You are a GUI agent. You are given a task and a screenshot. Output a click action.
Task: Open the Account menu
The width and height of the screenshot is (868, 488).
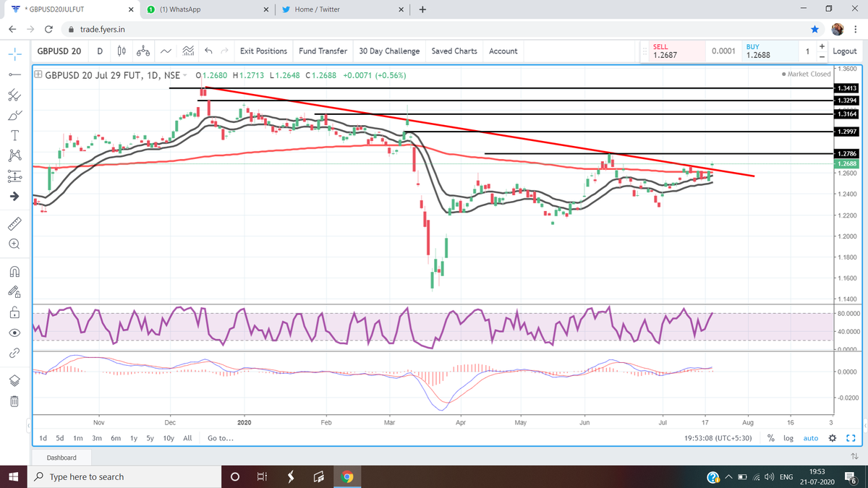click(x=503, y=51)
